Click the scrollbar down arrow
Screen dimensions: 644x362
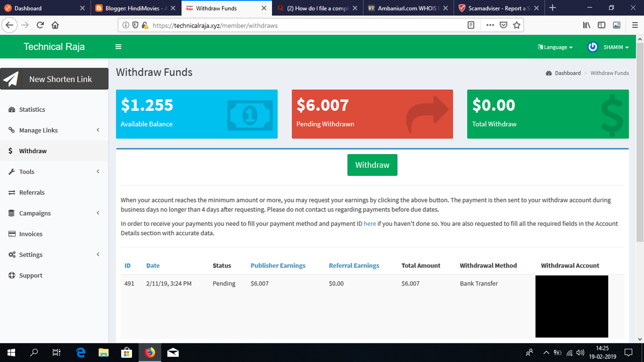coord(640,339)
